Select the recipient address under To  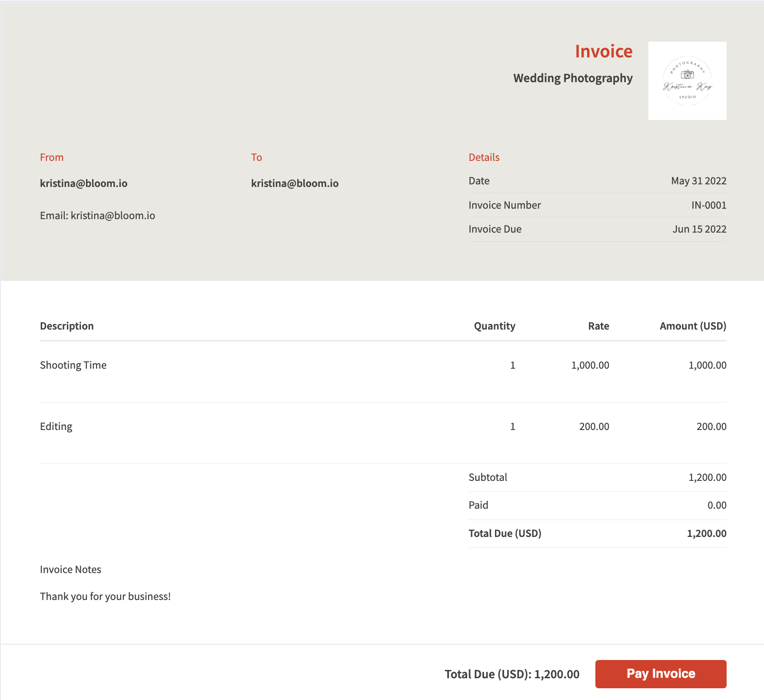295,183
